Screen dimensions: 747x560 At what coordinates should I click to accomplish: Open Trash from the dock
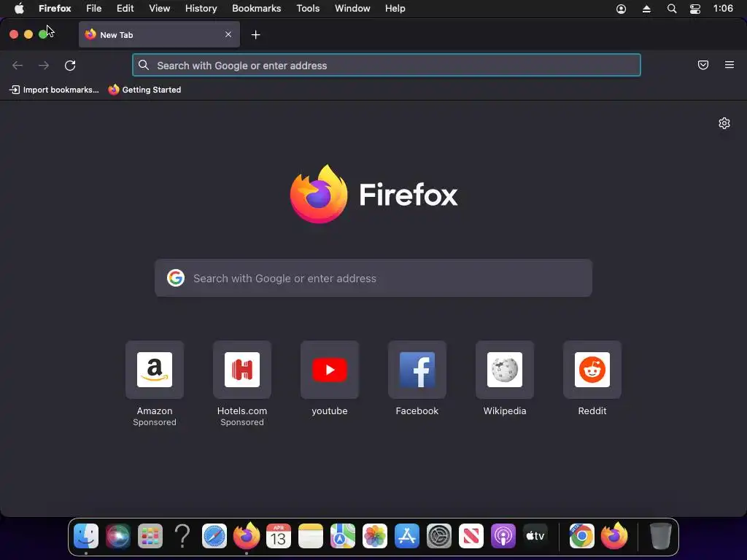(660, 536)
